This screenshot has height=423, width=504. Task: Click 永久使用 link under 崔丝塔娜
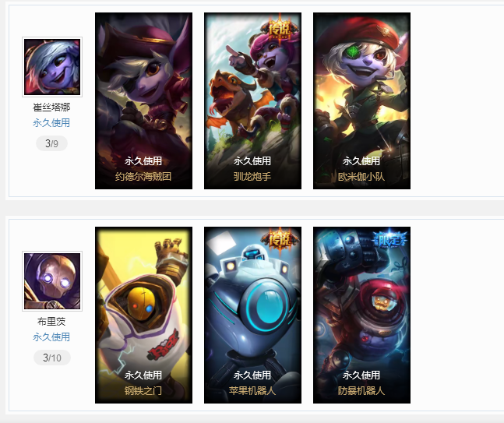51,123
